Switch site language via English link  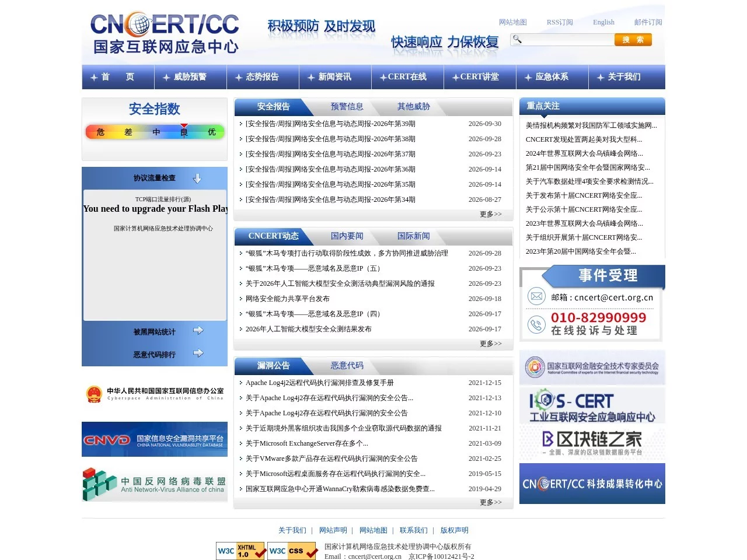[603, 22]
